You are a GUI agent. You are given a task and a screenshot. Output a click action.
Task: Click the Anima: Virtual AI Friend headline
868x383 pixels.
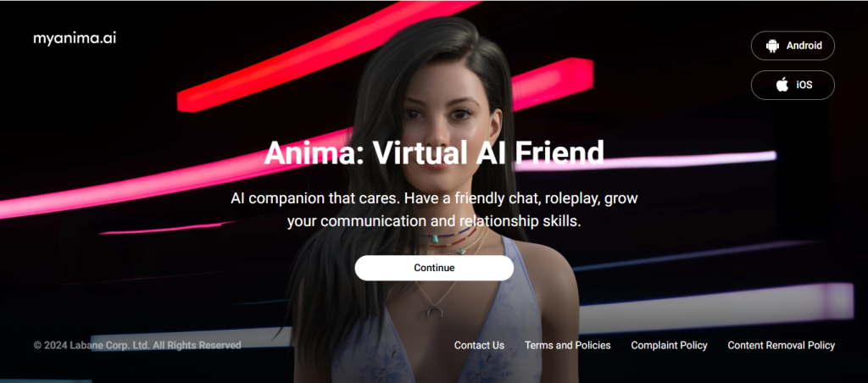434,153
